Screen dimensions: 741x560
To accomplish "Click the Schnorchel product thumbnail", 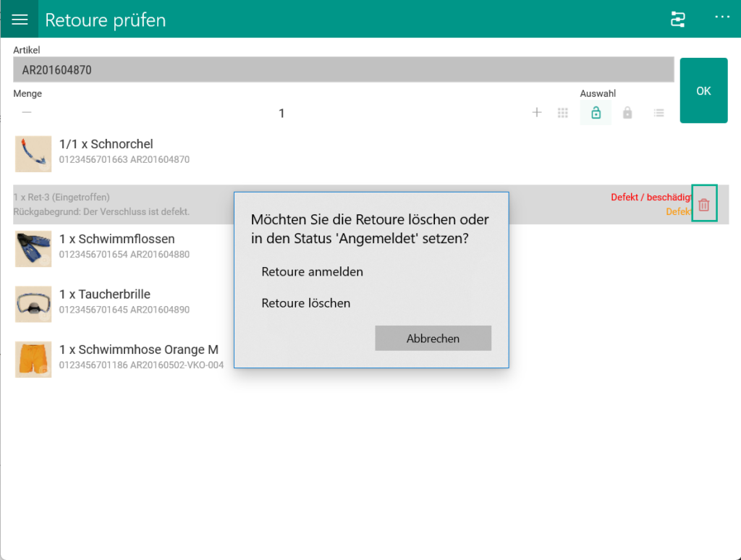I will 33,153.
